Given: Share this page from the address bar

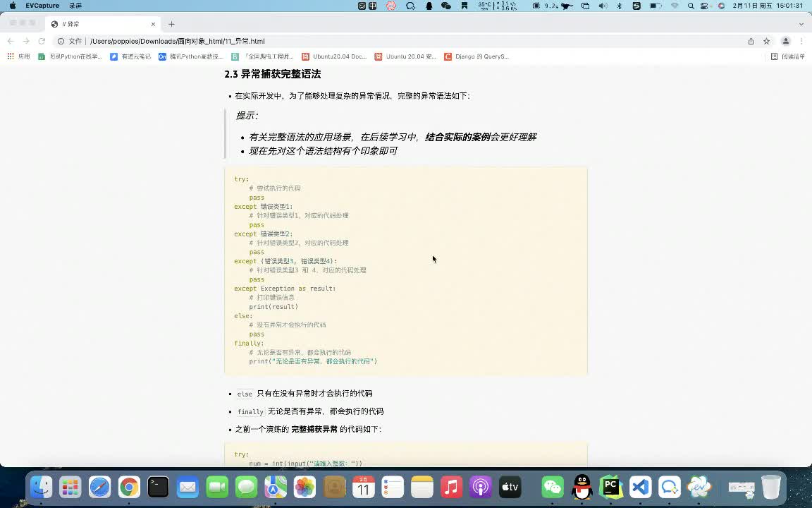Looking at the screenshot, I should pos(751,41).
